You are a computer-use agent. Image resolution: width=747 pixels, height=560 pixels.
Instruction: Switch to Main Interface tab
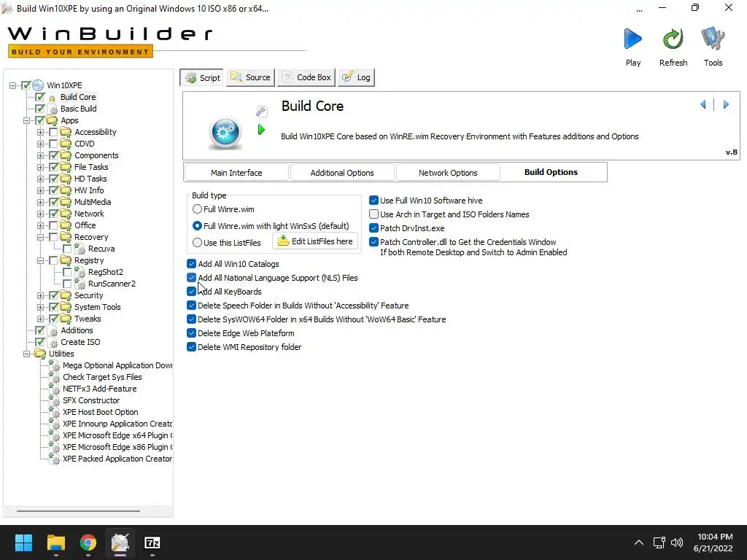tap(236, 172)
